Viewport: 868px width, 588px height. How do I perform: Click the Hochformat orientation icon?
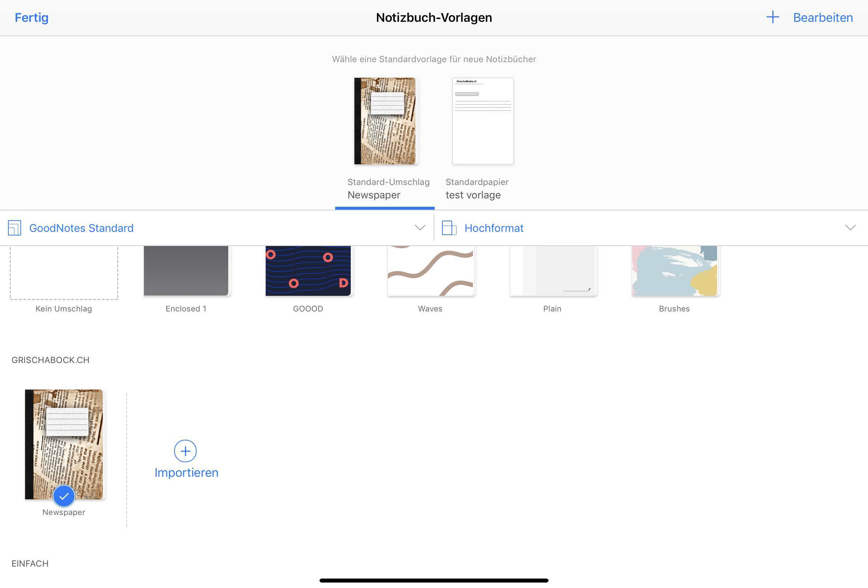449,228
